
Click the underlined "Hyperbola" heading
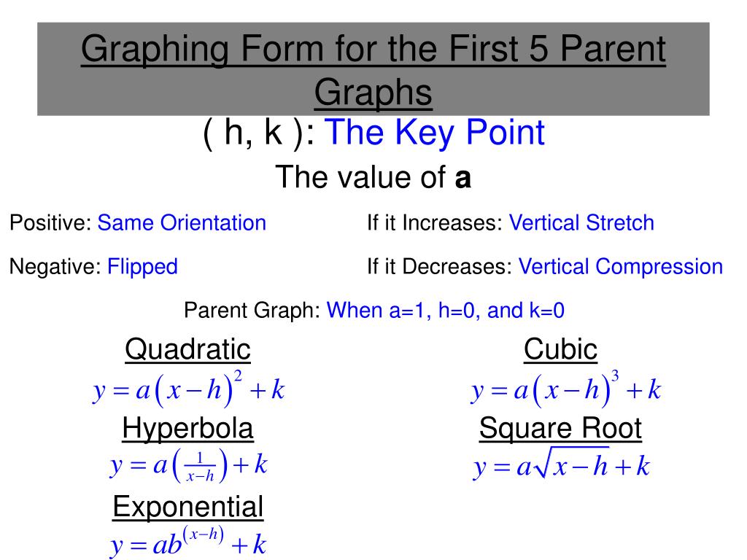click(x=187, y=428)
